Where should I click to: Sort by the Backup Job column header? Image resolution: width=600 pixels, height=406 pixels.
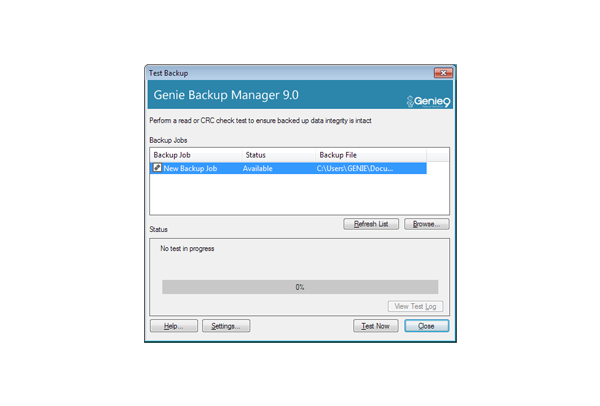196,155
